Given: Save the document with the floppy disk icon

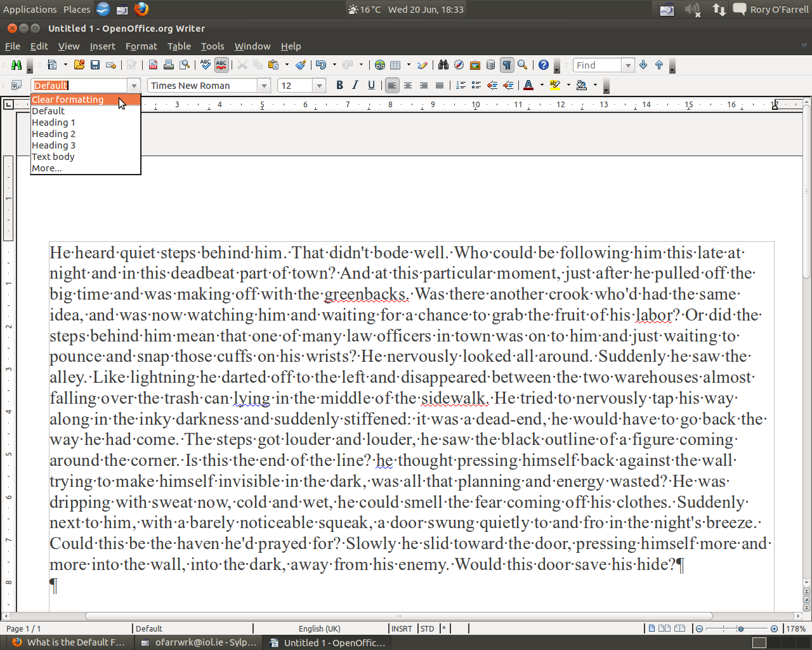Looking at the screenshot, I should (95, 65).
